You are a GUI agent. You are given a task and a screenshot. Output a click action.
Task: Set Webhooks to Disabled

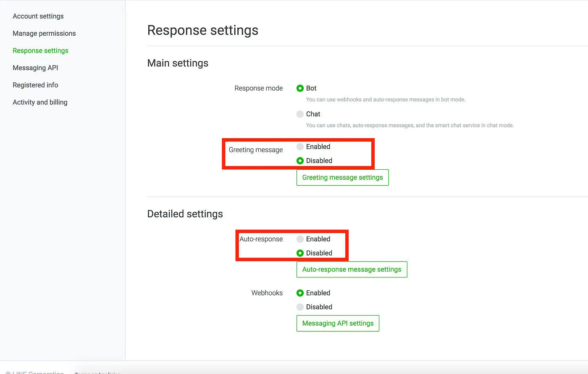tap(300, 307)
